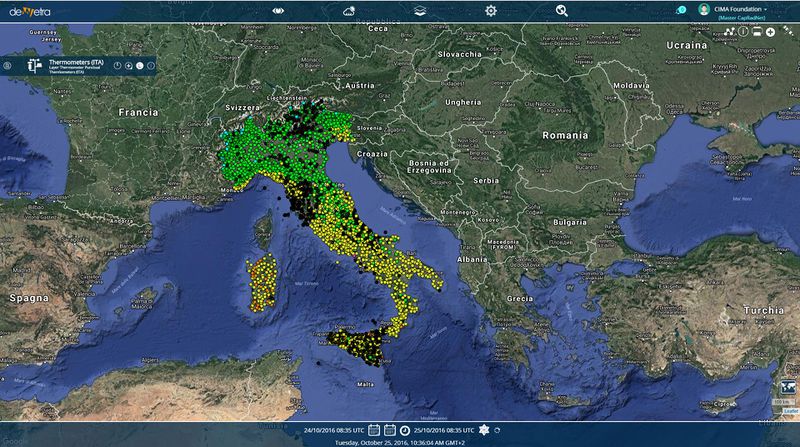Click the Thermometers station layer icon
800x447 pixels.
[x=34, y=66]
